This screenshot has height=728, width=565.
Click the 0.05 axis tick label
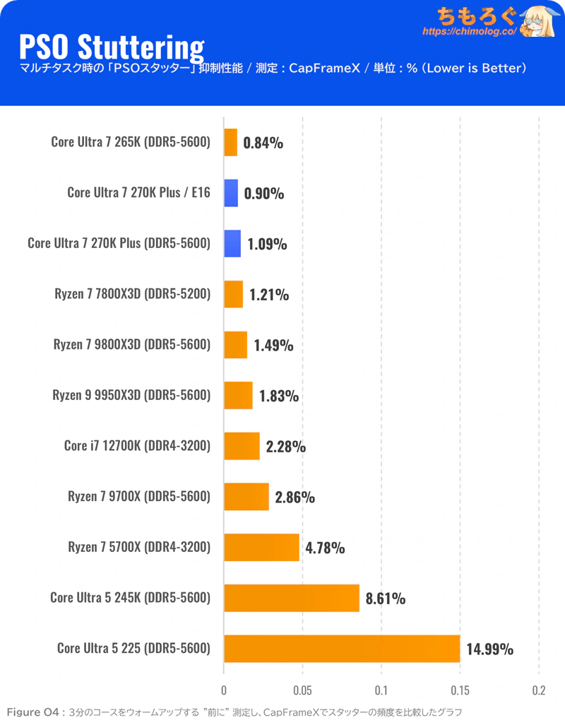click(302, 690)
